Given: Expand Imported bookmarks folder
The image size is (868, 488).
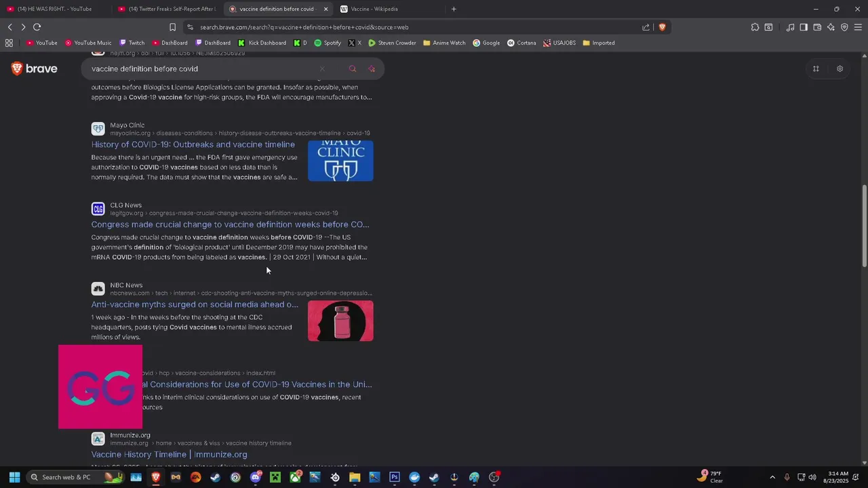Looking at the screenshot, I should tap(599, 43).
